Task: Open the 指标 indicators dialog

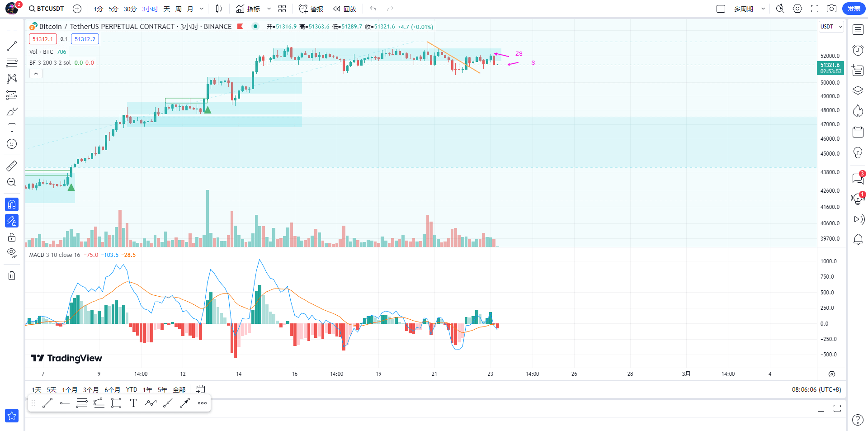Action: [x=248, y=9]
